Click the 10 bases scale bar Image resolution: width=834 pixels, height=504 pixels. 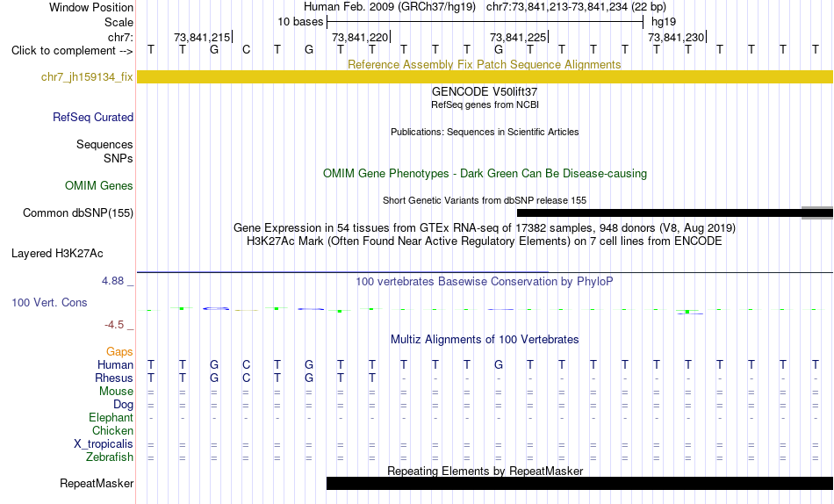485,22
